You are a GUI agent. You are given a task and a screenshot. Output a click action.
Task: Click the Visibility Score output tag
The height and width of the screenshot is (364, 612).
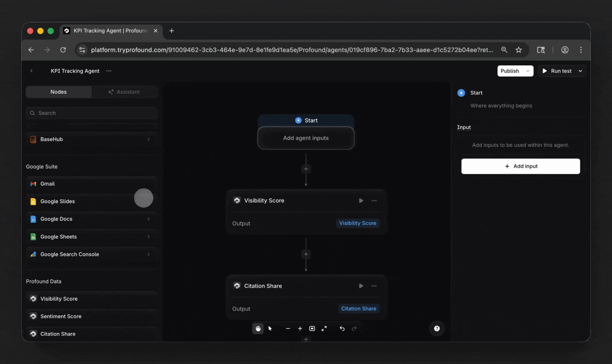(x=358, y=223)
